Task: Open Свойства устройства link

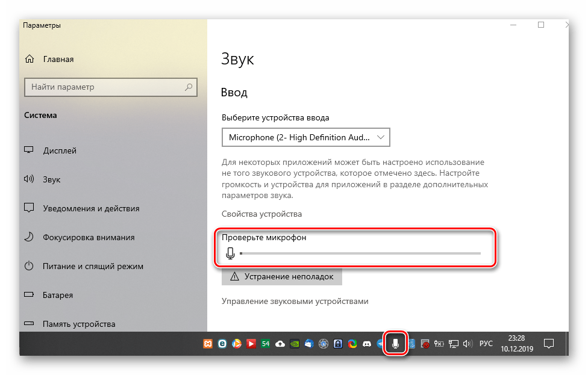Action: (x=261, y=214)
